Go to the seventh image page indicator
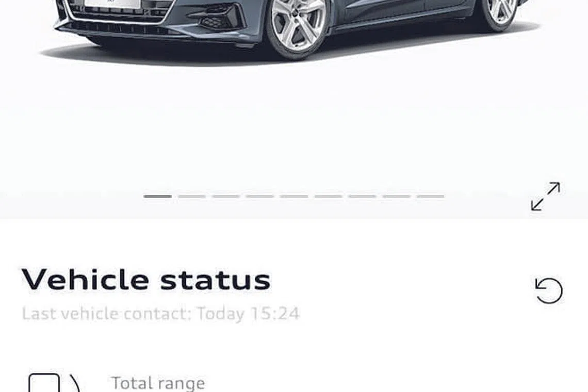This screenshot has width=588, height=392. click(362, 196)
